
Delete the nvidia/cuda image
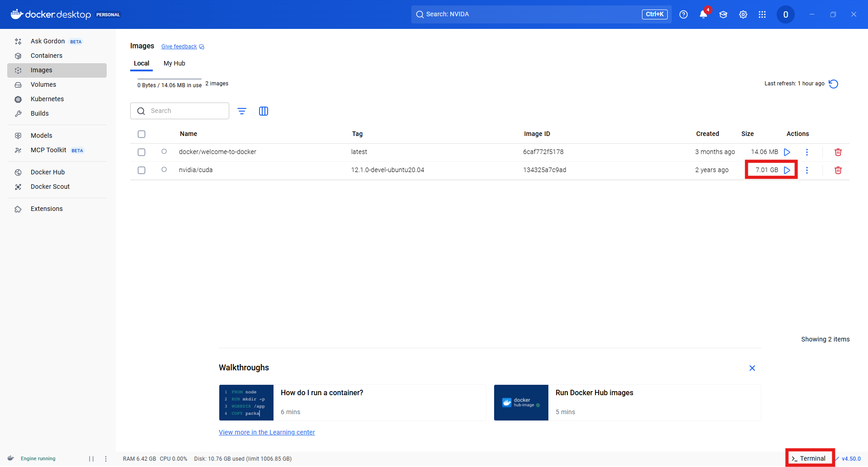[838, 170]
